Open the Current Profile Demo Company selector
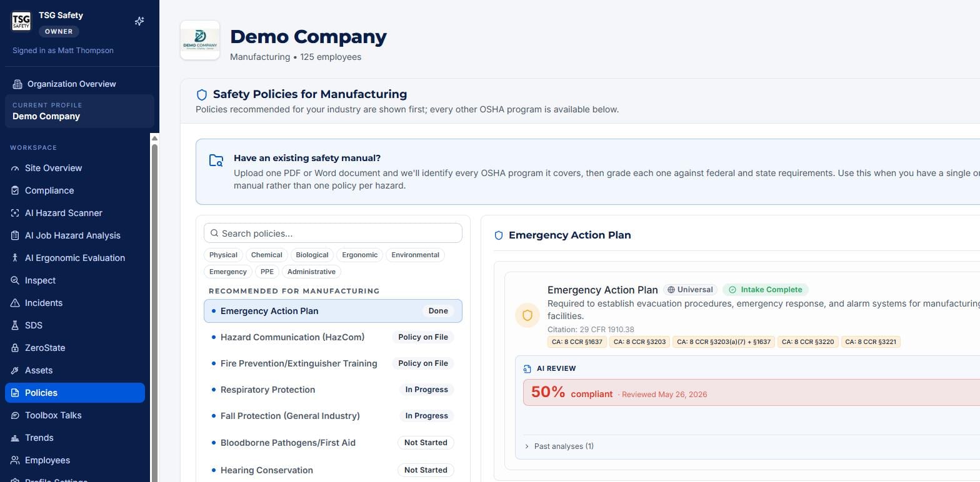The width and height of the screenshot is (980, 482). (79, 111)
